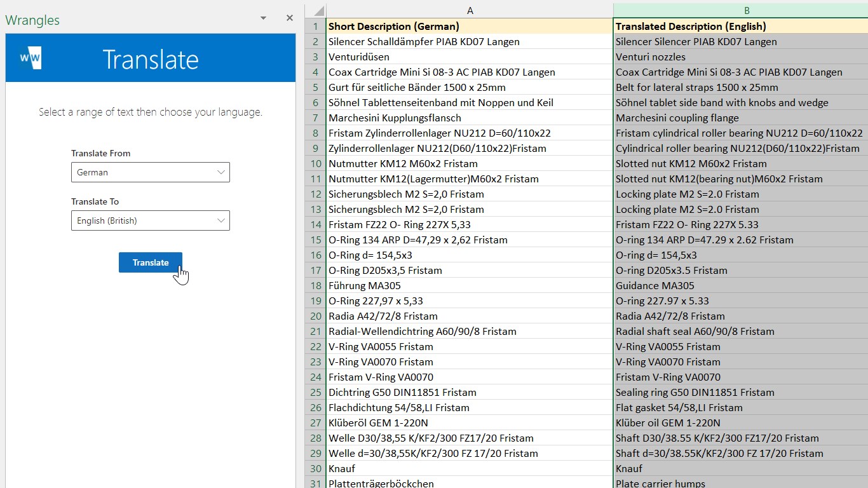The width and height of the screenshot is (868, 488).
Task: Select the 'Guidance MA305' cell
Action: (x=741, y=286)
